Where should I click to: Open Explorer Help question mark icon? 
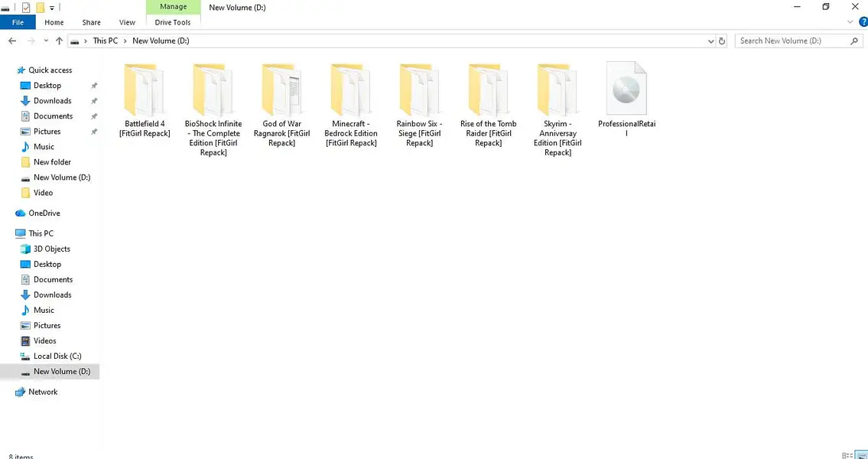pyautogui.click(x=863, y=21)
